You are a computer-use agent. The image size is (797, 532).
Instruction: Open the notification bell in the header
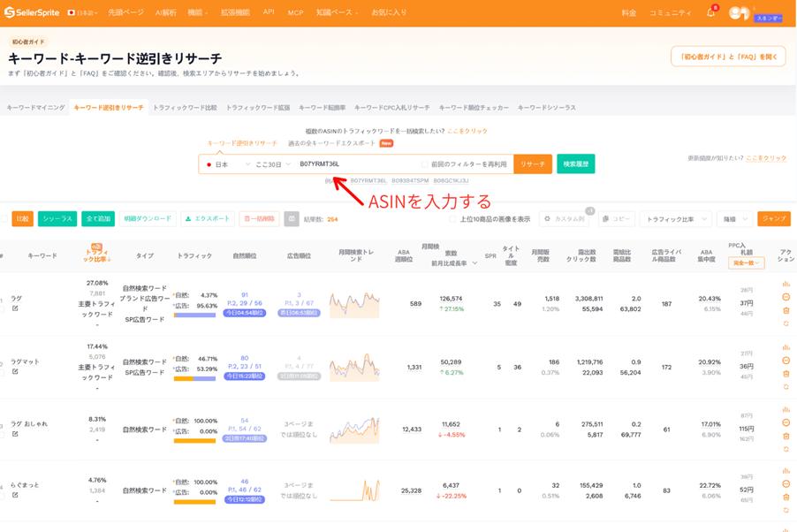click(x=710, y=12)
